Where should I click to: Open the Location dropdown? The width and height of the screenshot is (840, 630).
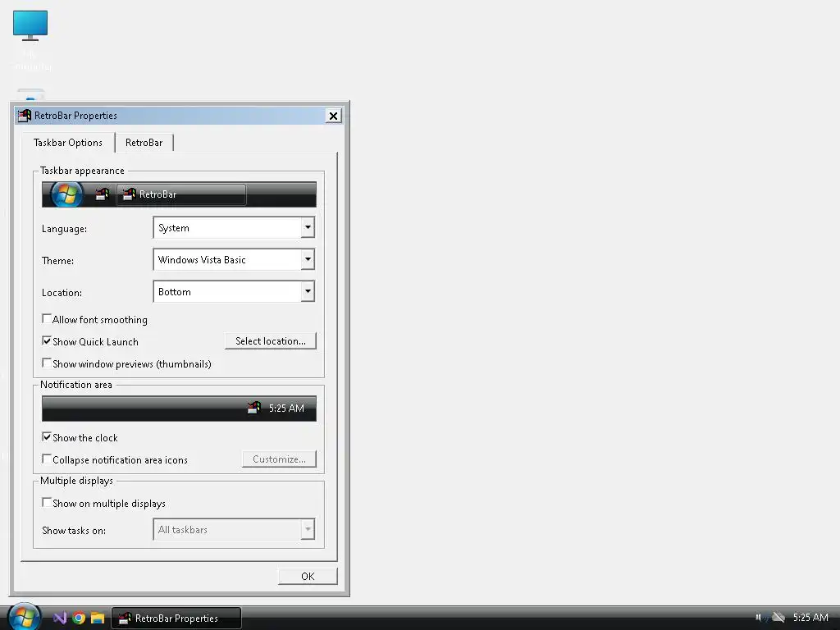pos(234,292)
